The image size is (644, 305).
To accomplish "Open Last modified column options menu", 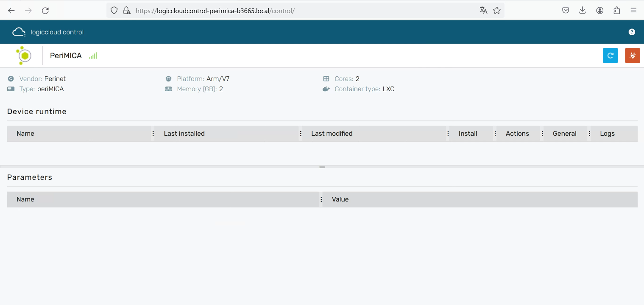I will 448,134.
